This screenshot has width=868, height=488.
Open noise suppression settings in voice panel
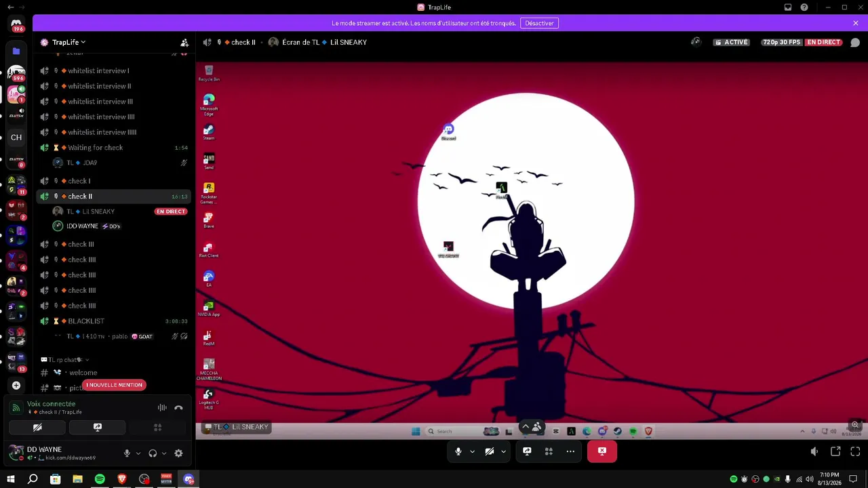point(162,407)
